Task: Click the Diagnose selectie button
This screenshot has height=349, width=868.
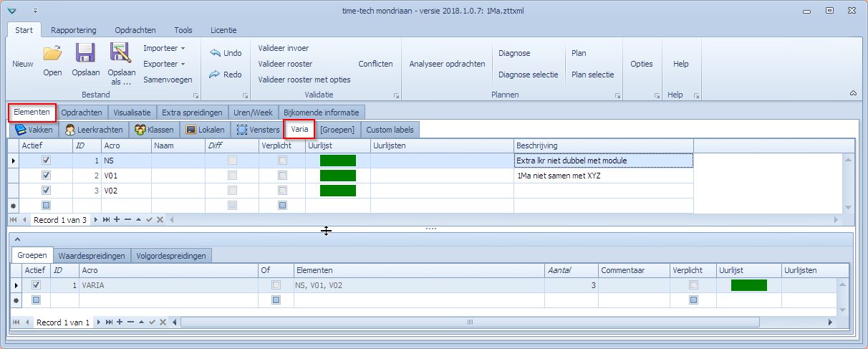Action: pos(529,75)
